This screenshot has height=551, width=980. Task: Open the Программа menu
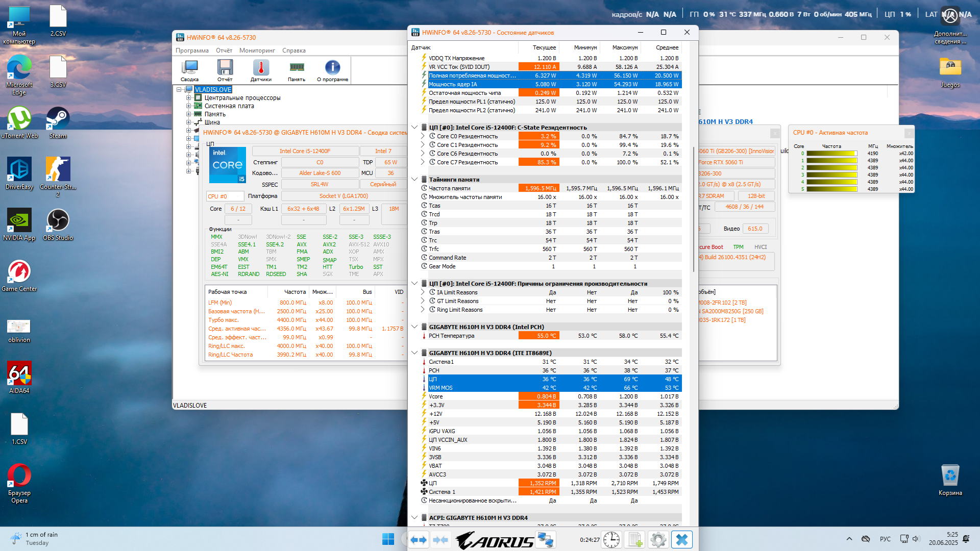pyautogui.click(x=192, y=51)
